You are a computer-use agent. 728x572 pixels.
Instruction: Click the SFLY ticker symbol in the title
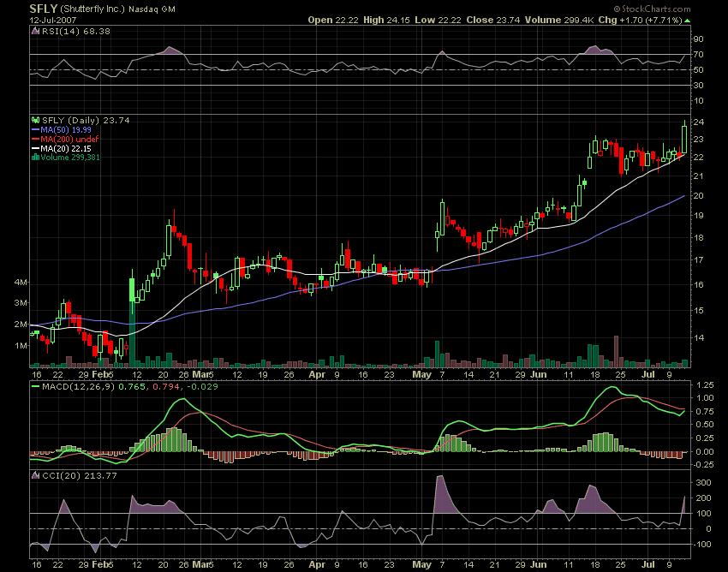[44, 9]
